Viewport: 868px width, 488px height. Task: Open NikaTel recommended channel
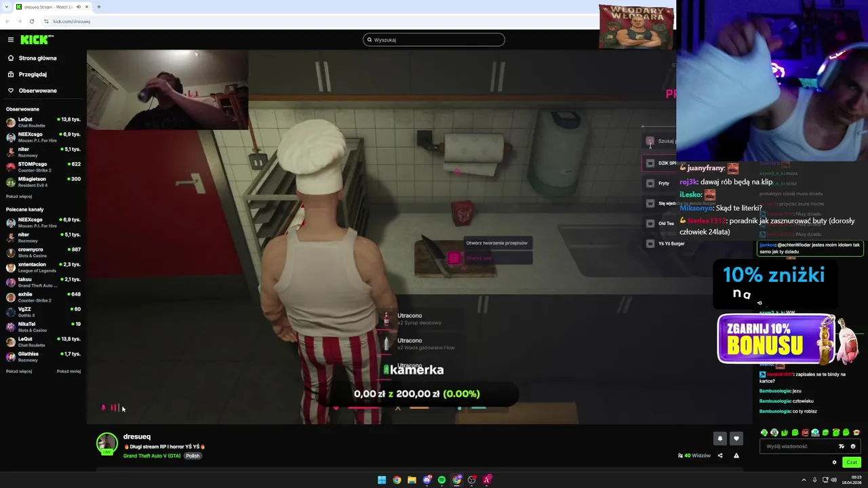[43, 327]
